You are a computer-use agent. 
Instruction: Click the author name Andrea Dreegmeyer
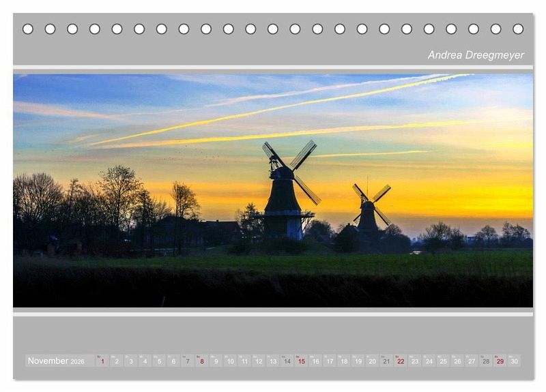476,55
